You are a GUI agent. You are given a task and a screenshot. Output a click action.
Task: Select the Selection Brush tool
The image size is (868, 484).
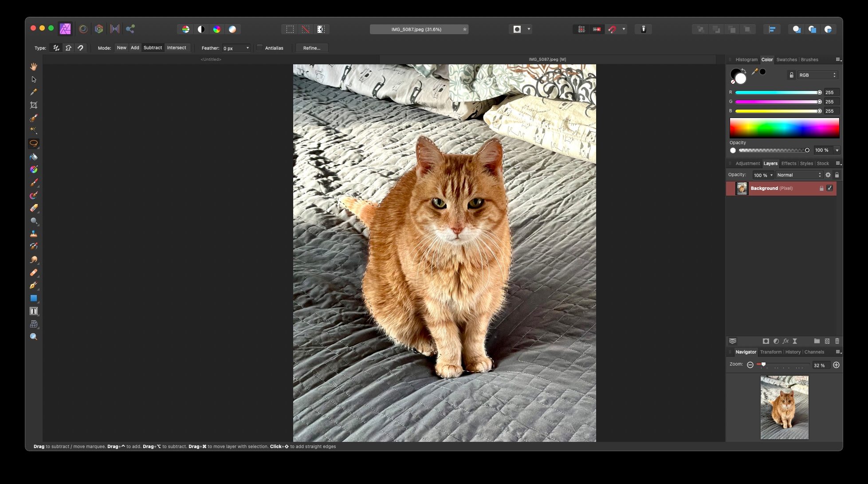pyautogui.click(x=34, y=118)
